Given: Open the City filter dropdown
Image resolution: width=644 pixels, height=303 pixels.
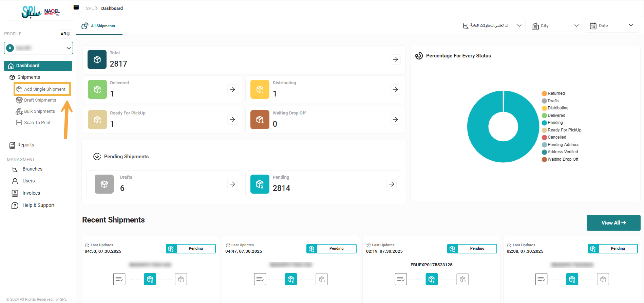Looking at the screenshot, I should [x=555, y=26].
